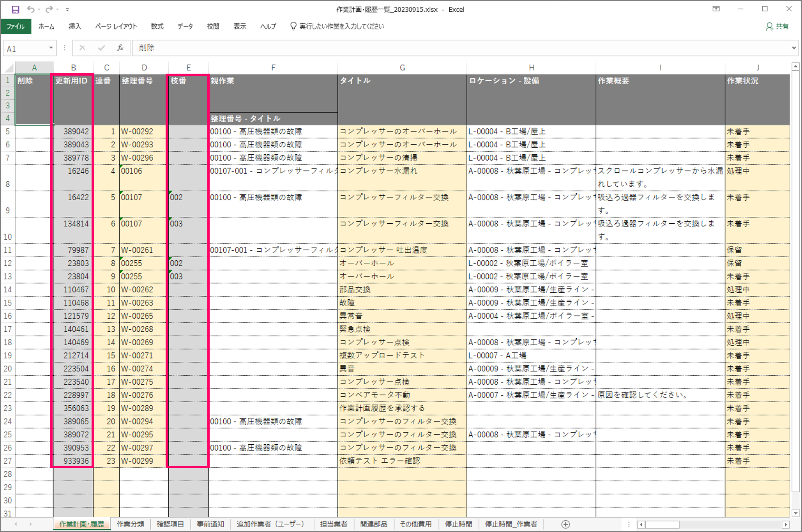Open the ファイル tab
The height and width of the screenshot is (532, 802).
tap(16, 27)
